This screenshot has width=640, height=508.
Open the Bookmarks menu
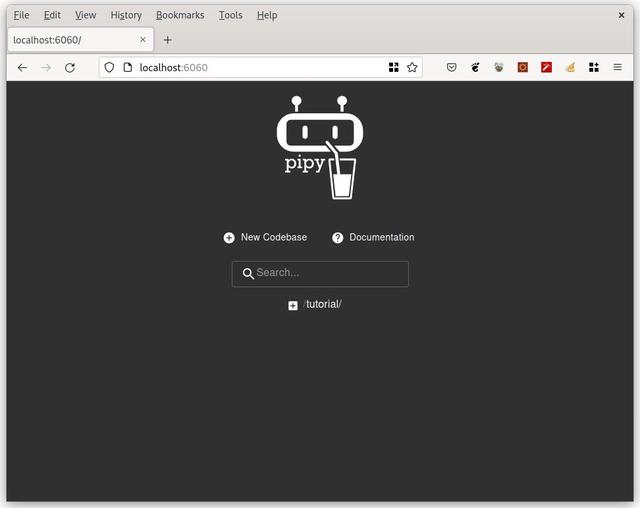180,15
